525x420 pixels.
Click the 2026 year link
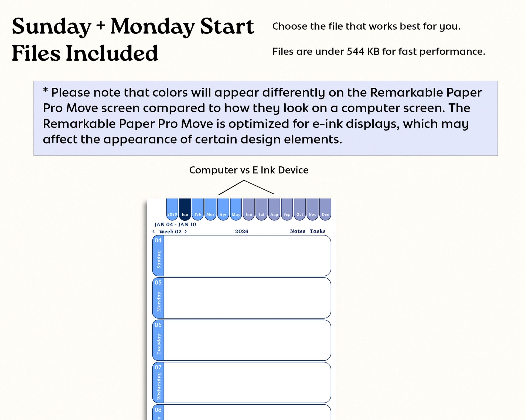click(x=242, y=231)
